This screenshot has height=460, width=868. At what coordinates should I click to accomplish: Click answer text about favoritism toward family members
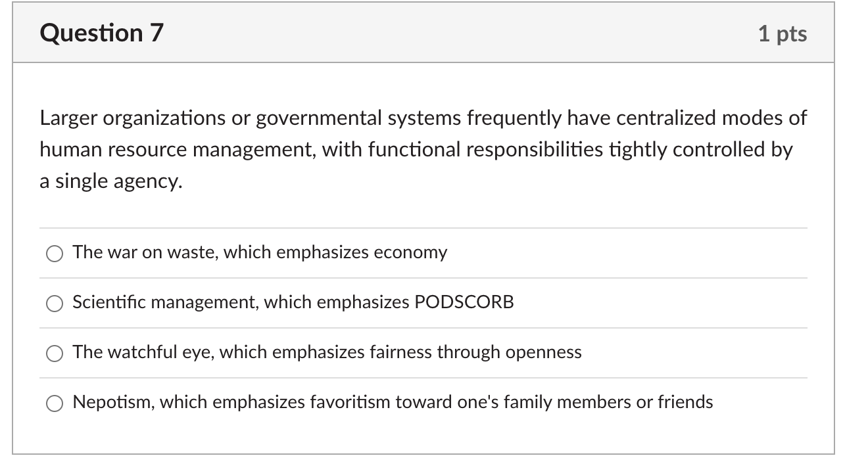click(x=393, y=402)
